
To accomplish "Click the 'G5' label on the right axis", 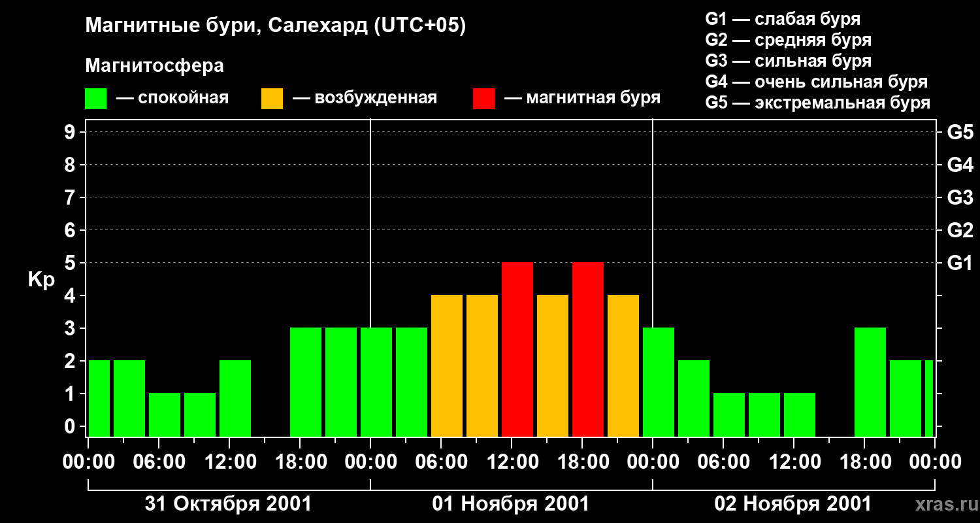I will [960, 132].
